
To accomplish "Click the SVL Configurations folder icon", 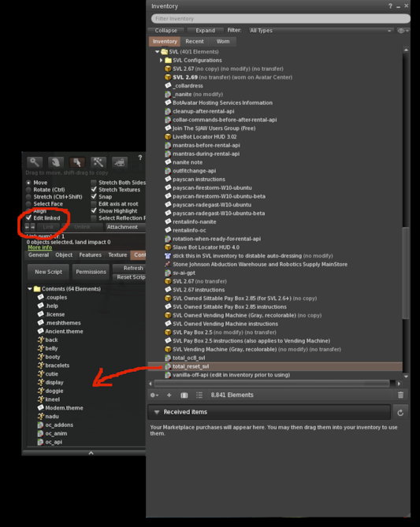I will tap(168, 60).
